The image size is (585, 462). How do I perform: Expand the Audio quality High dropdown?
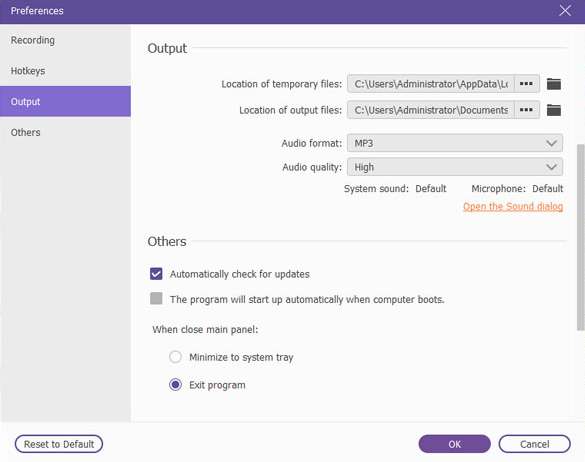(454, 167)
